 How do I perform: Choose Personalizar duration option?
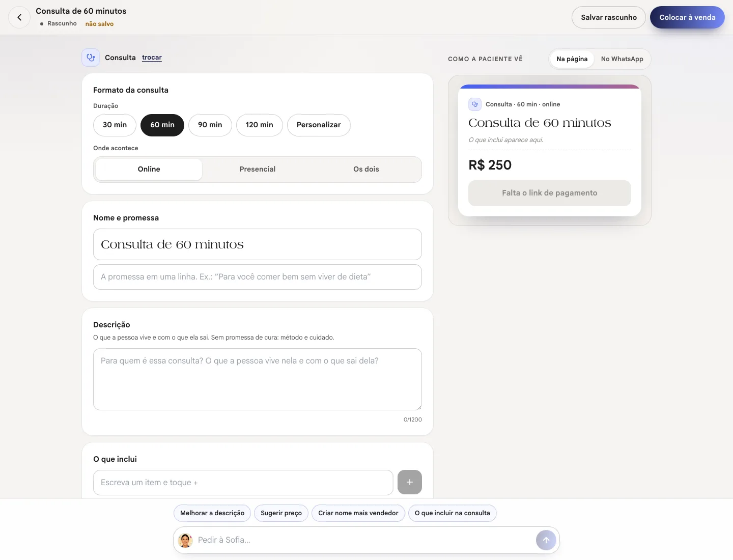pos(319,125)
